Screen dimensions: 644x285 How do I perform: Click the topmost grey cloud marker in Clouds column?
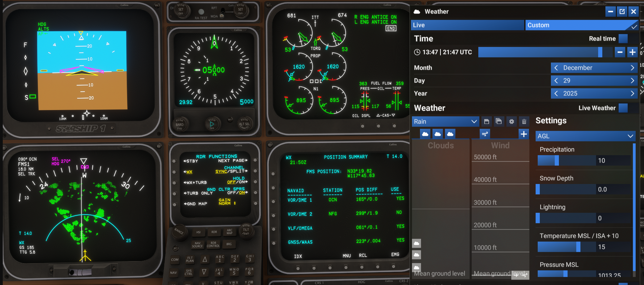416,243
